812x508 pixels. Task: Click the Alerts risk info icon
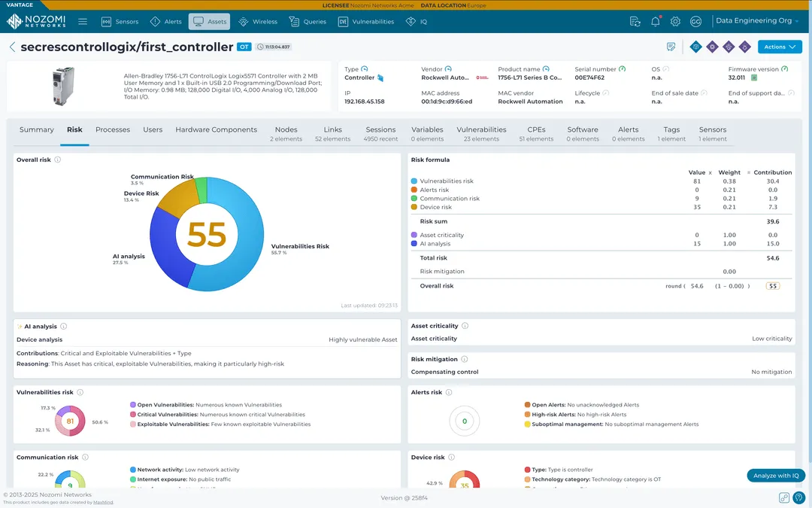point(449,392)
